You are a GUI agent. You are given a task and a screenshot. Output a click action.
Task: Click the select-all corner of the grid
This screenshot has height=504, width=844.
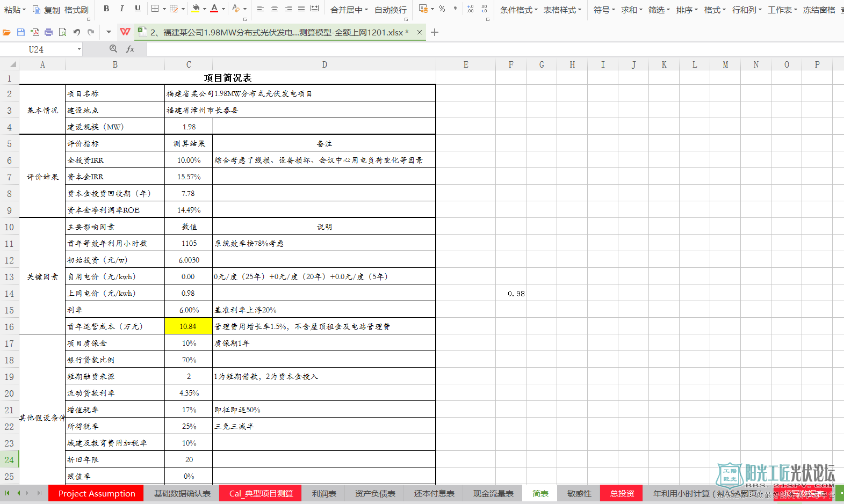[10, 64]
